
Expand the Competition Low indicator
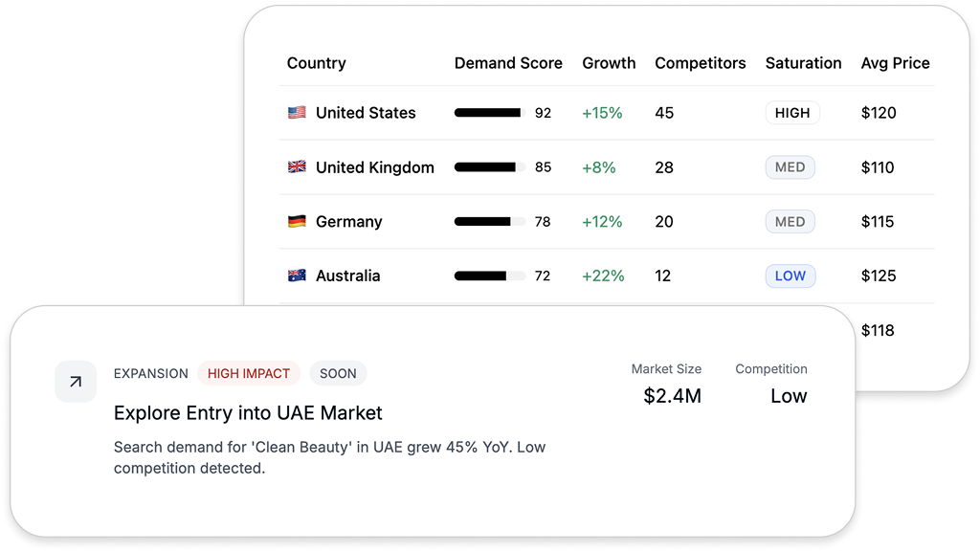(x=789, y=396)
